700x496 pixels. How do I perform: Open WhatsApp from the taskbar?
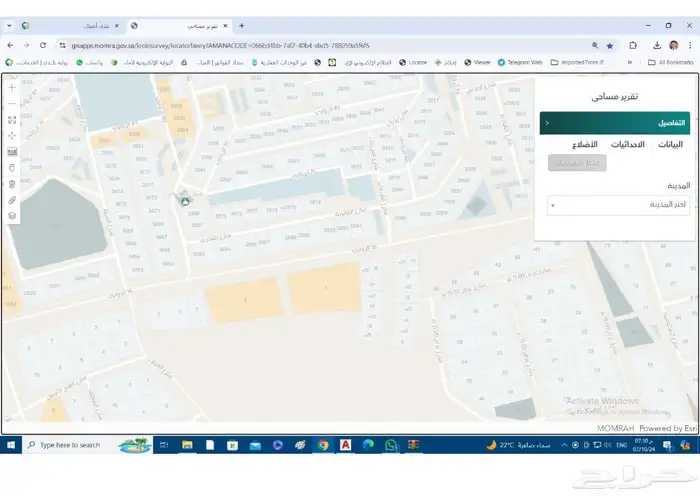[x=391, y=445]
